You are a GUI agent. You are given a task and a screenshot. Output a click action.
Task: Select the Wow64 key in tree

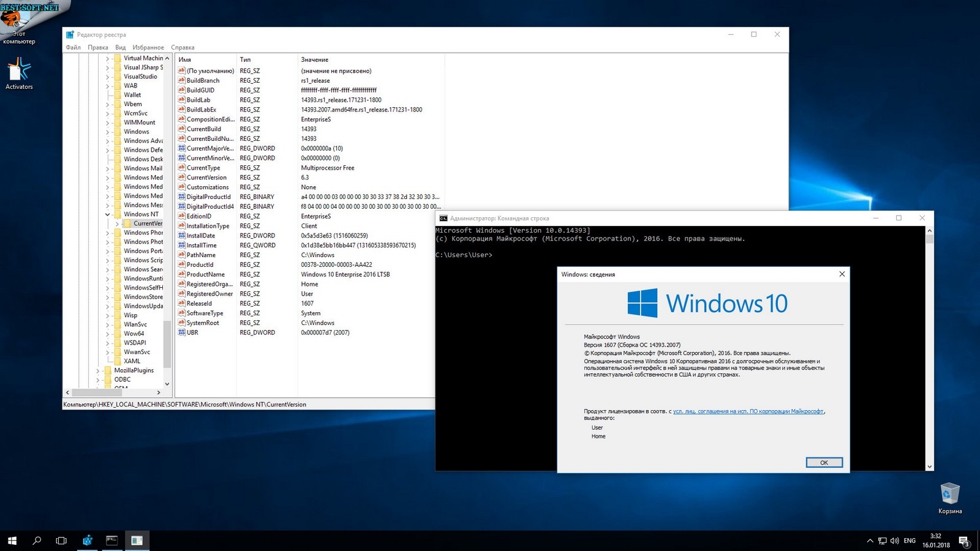134,334
